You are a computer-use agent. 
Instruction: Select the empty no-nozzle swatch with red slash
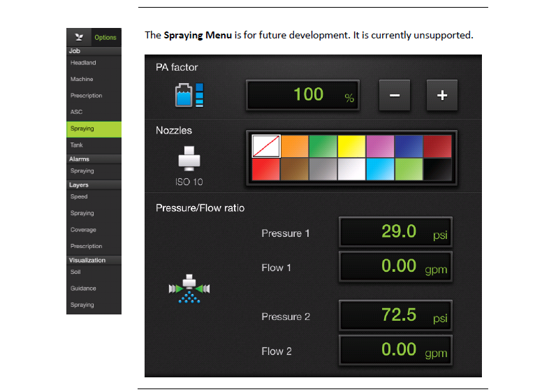pyautogui.click(x=266, y=147)
